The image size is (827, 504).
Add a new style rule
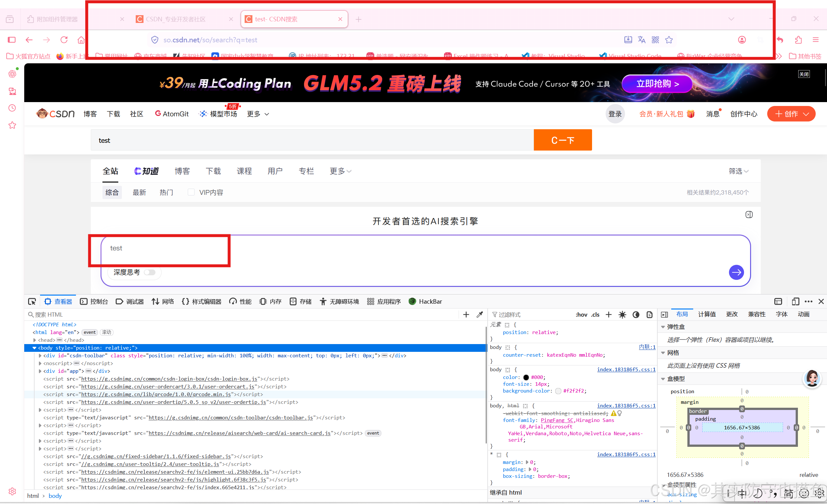(x=609, y=314)
